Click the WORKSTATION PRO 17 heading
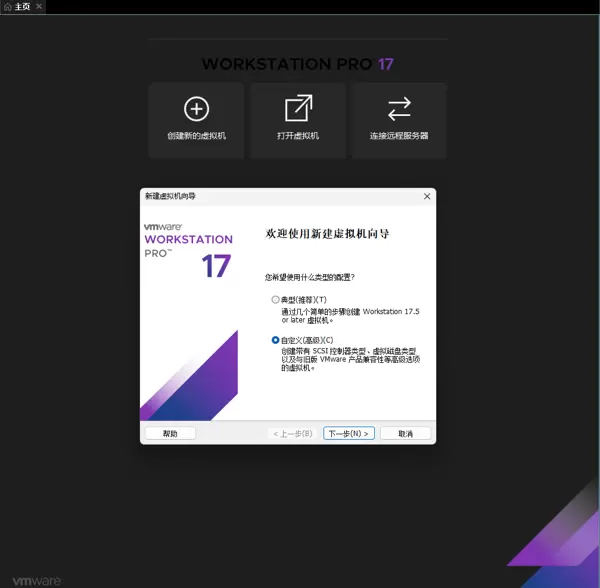This screenshot has height=588, width=600. pos(298,64)
